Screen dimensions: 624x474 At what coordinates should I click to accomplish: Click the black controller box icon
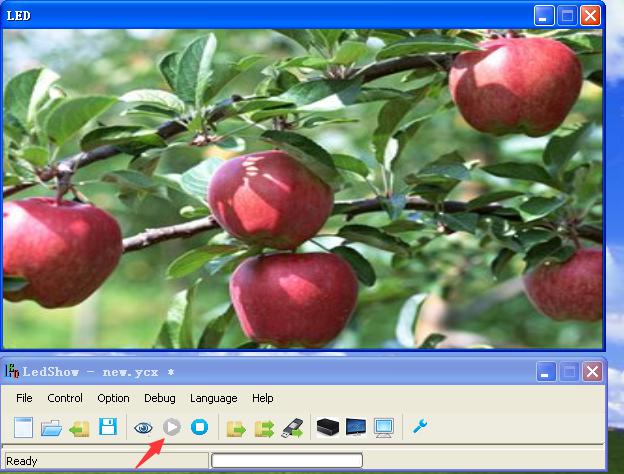[328, 427]
